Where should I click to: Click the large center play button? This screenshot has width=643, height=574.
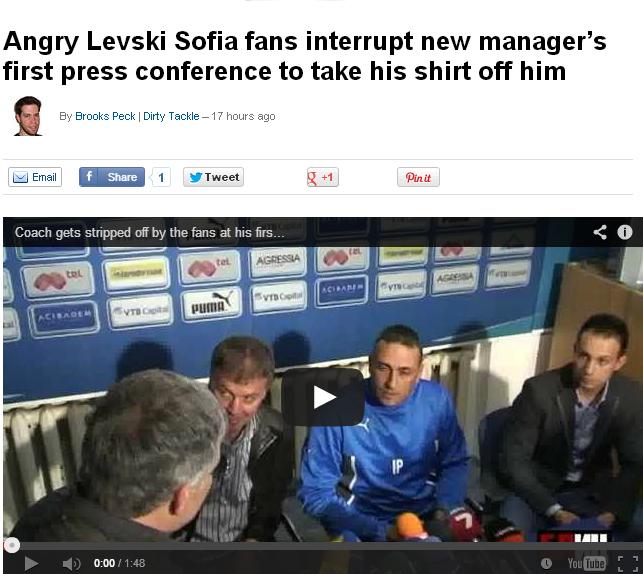(323, 396)
